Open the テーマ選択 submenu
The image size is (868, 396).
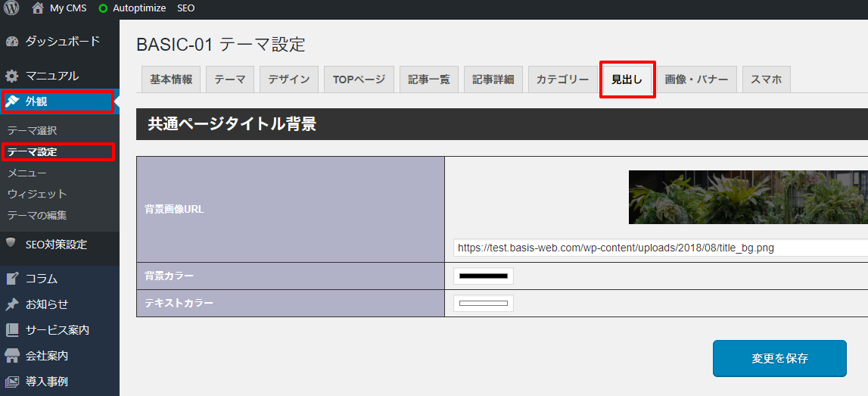tap(32, 131)
